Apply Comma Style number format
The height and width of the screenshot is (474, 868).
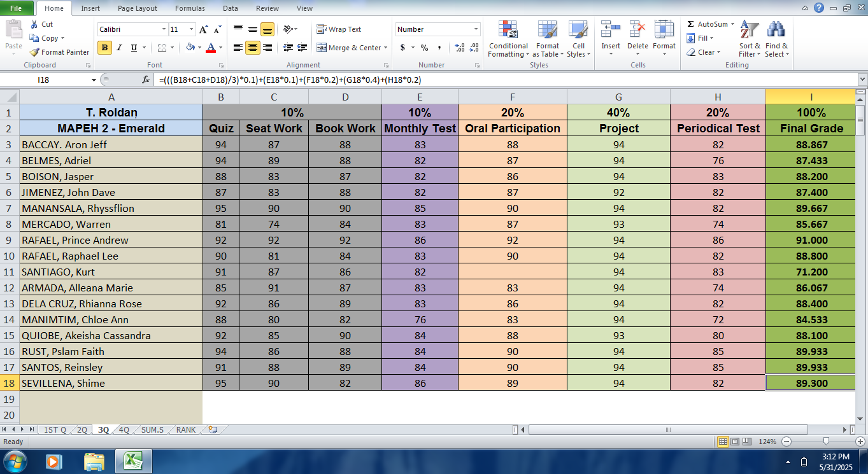[439, 48]
